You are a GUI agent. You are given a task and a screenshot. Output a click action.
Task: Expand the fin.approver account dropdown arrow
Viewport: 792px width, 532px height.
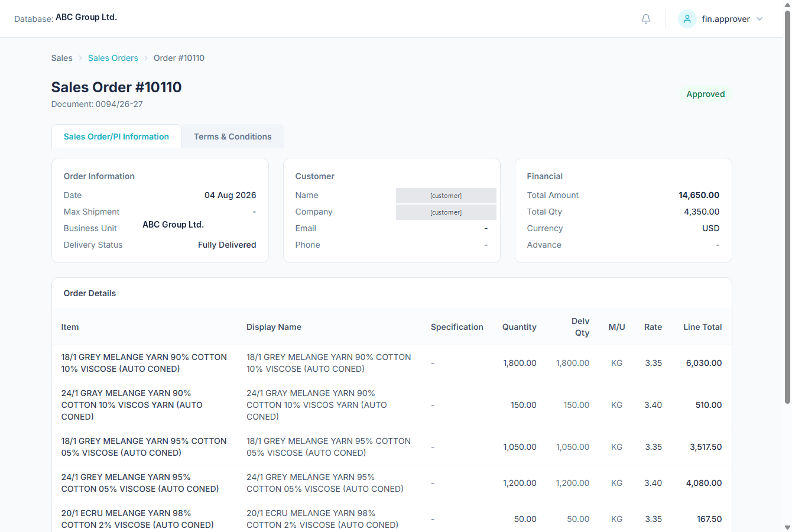click(x=759, y=19)
